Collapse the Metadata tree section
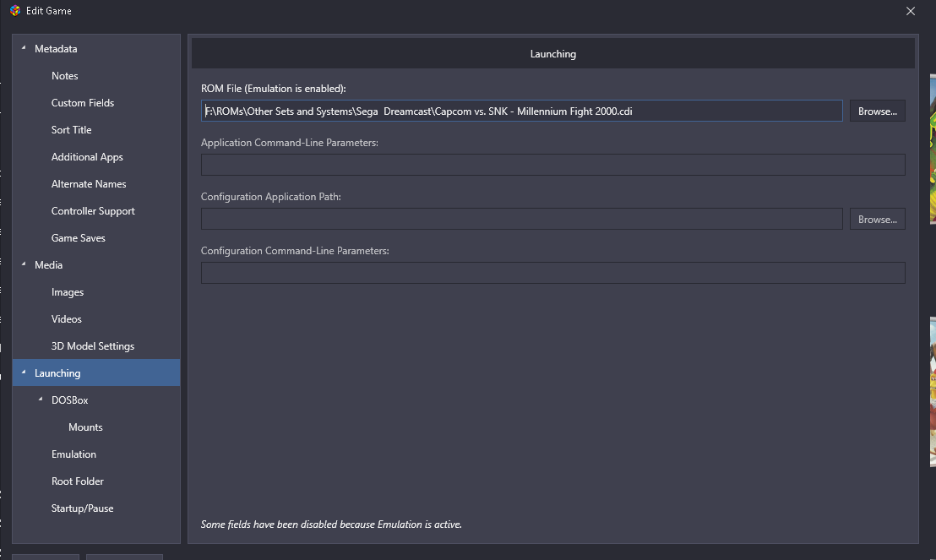936x560 pixels. pos(24,49)
